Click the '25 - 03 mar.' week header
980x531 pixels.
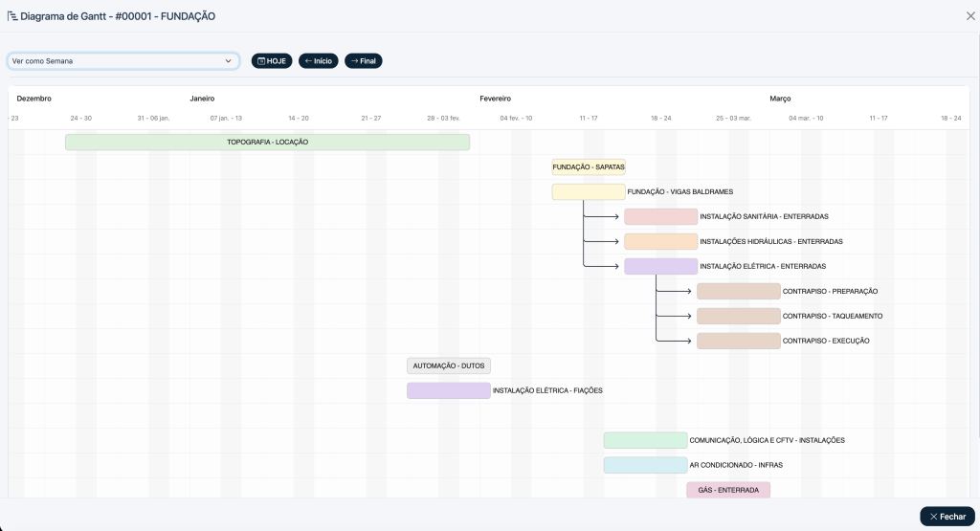[733, 118]
